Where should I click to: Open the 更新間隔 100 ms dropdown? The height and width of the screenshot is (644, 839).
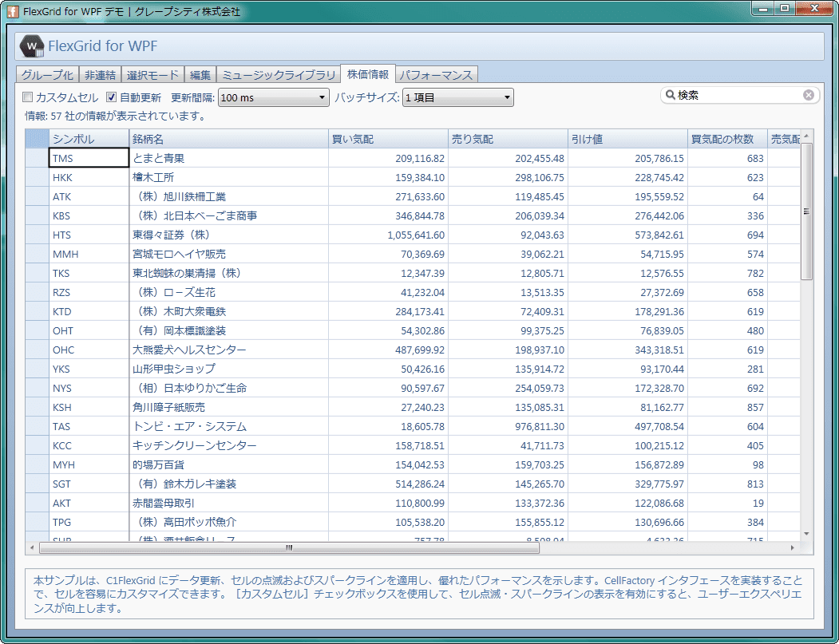(x=274, y=98)
